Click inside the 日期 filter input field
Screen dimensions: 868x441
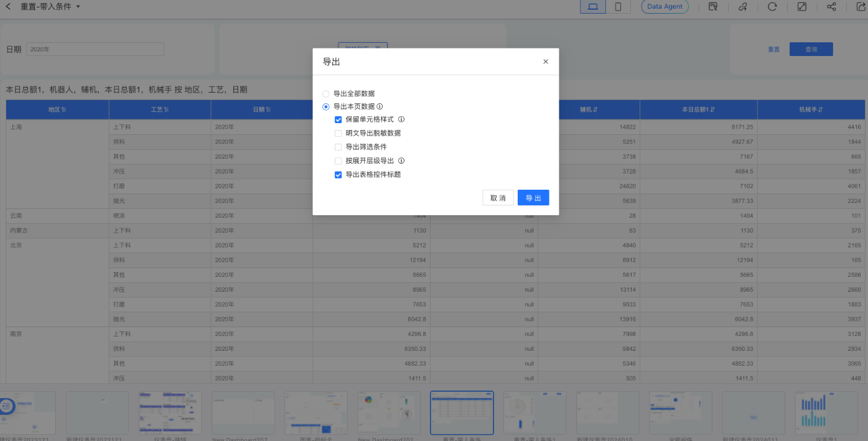tap(93, 49)
